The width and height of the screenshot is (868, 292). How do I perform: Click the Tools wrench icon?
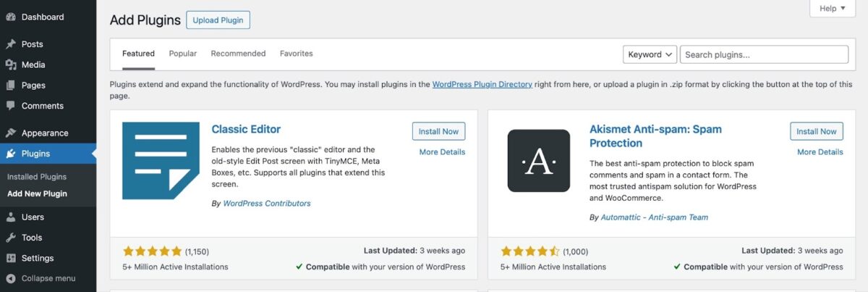tap(11, 238)
